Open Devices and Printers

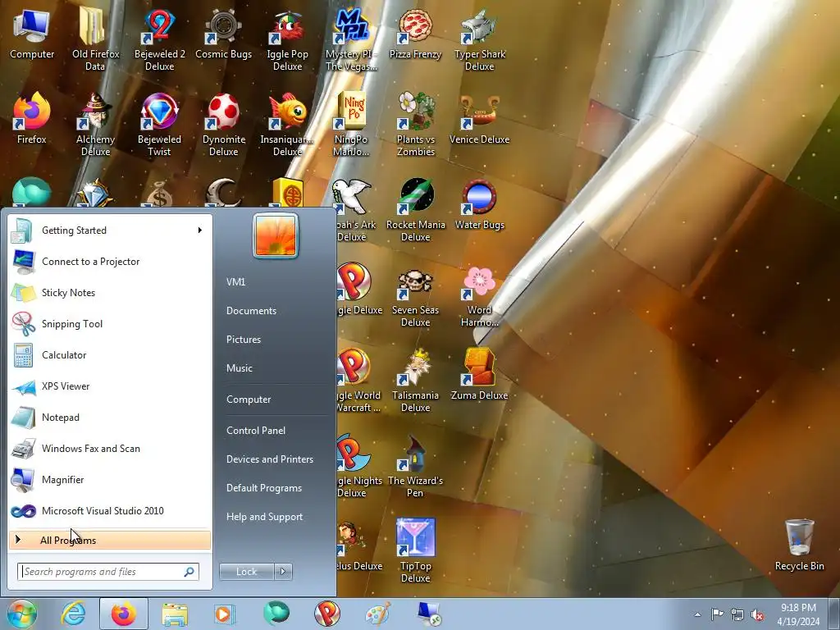269,459
